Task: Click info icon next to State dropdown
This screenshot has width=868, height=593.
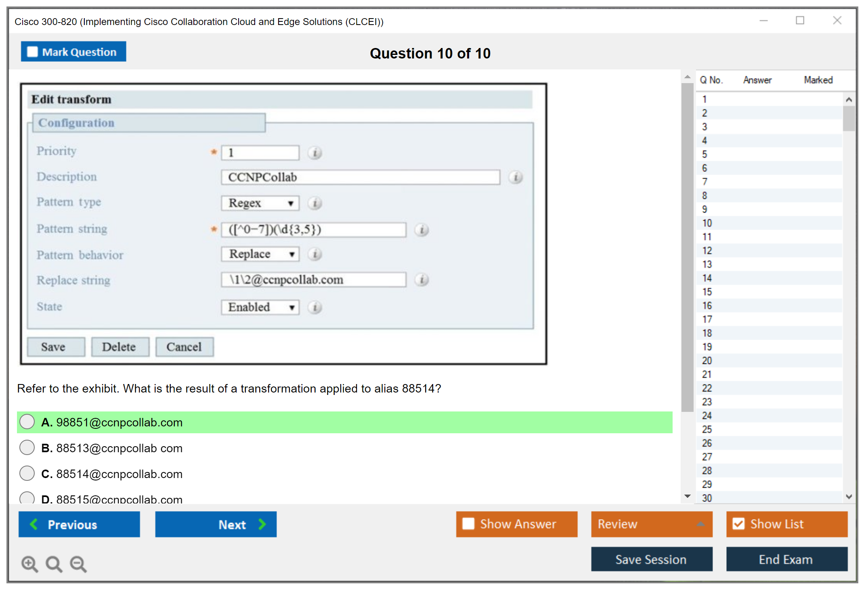Action: [x=315, y=307]
